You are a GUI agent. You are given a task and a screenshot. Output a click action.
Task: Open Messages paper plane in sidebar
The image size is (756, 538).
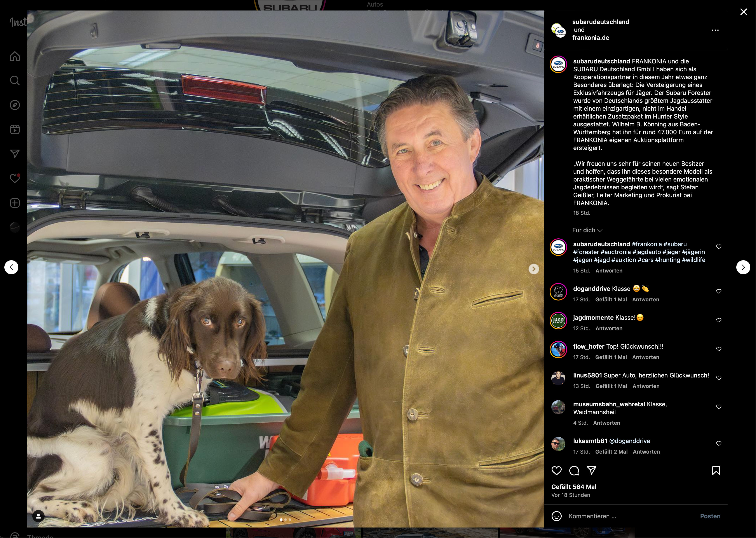point(15,153)
